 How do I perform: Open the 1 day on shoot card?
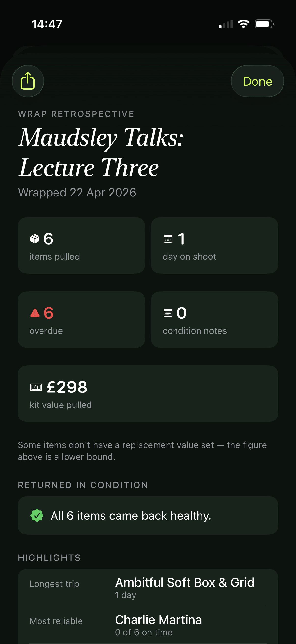pyautogui.click(x=214, y=245)
